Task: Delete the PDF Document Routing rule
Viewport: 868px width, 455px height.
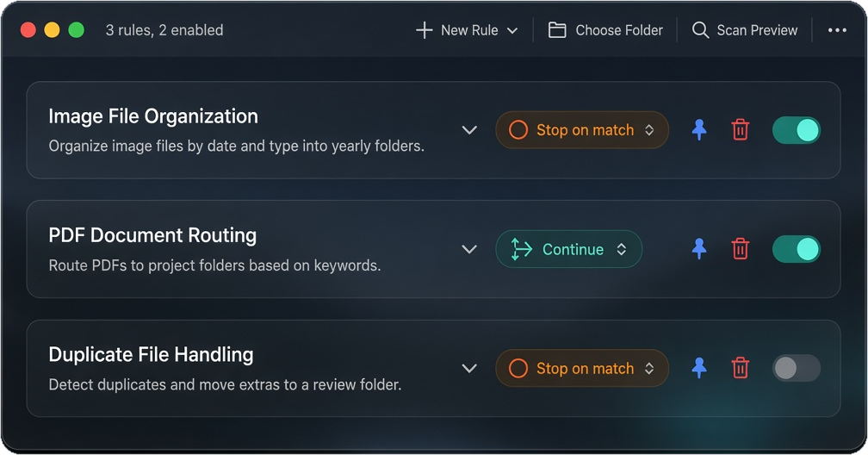Action: [x=741, y=249]
